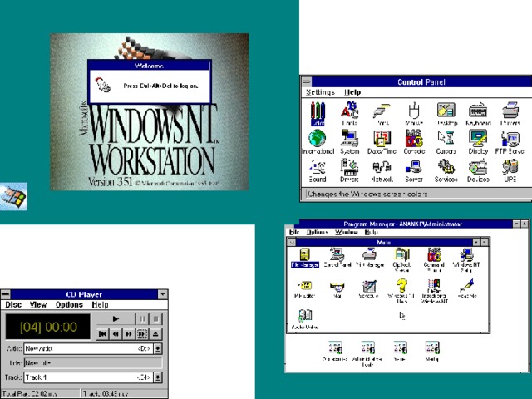This screenshot has height=399, width=532.
Task: Open the Color icon in Control Panel
Action: click(317, 110)
